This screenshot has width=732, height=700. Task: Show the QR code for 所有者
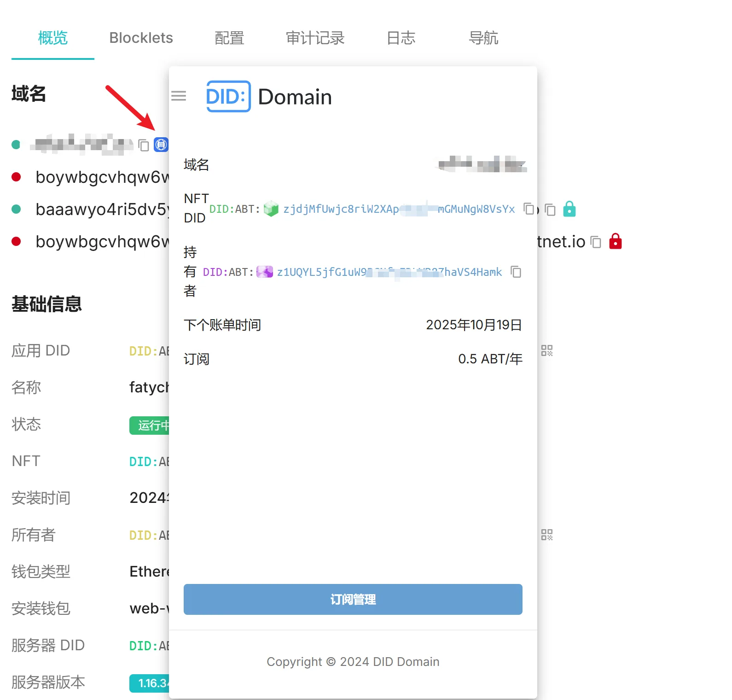tap(547, 535)
